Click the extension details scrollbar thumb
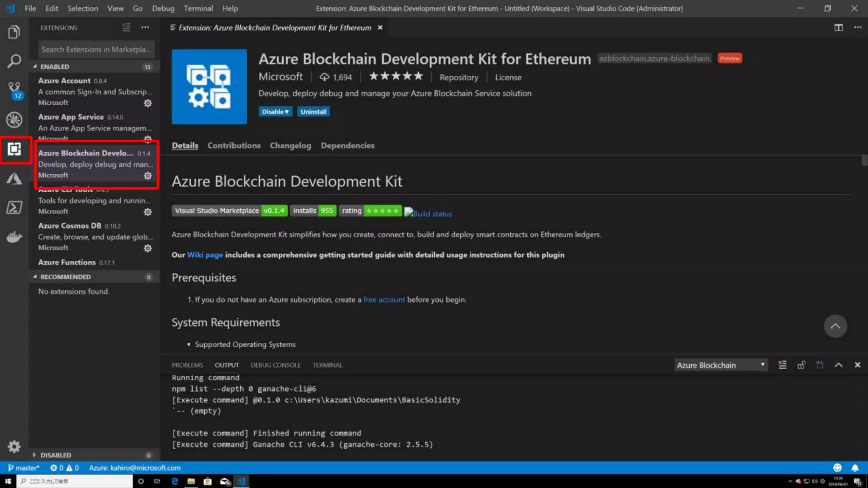Viewport: 868px width, 488px height. [x=865, y=161]
